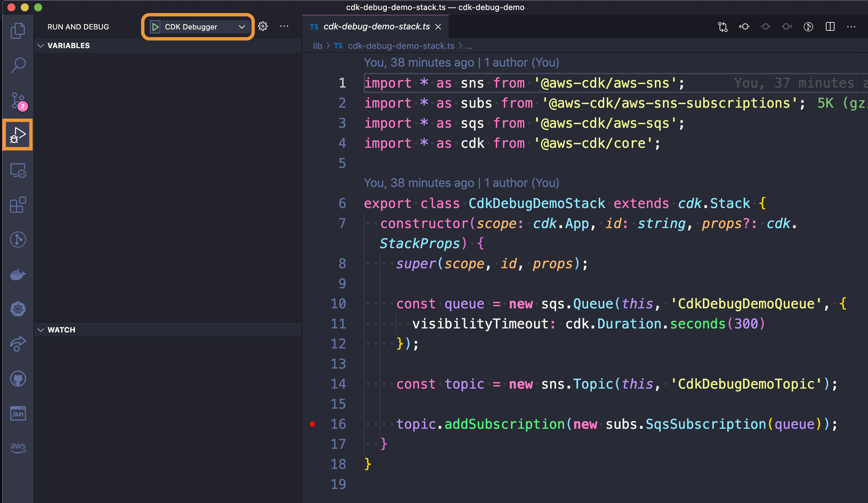Open the Extensions view
The height and width of the screenshot is (503, 868).
[x=18, y=204]
